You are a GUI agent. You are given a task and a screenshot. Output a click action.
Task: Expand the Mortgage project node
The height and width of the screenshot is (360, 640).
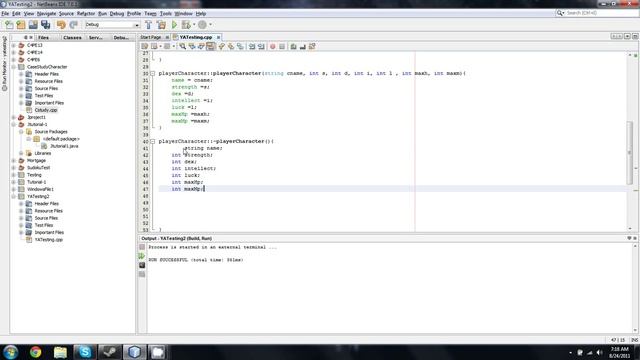13,160
